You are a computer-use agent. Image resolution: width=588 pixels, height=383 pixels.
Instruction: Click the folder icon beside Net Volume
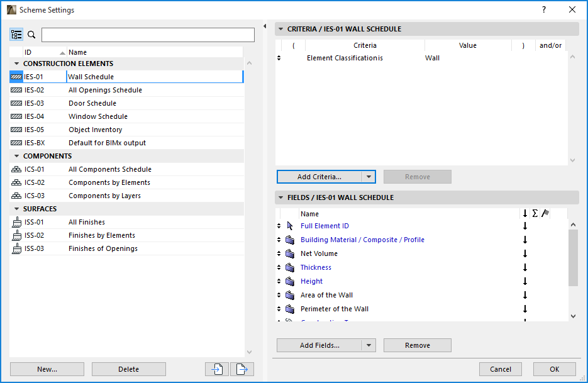point(290,253)
